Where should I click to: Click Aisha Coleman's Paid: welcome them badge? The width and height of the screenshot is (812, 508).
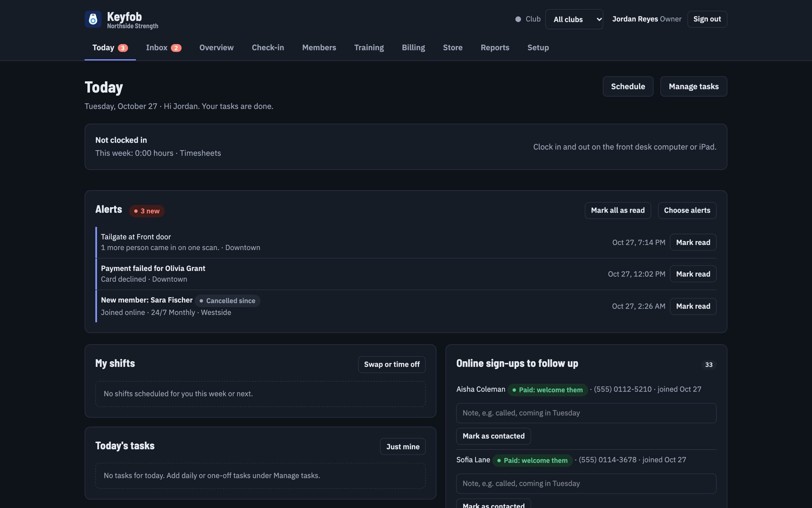click(x=547, y=390)
